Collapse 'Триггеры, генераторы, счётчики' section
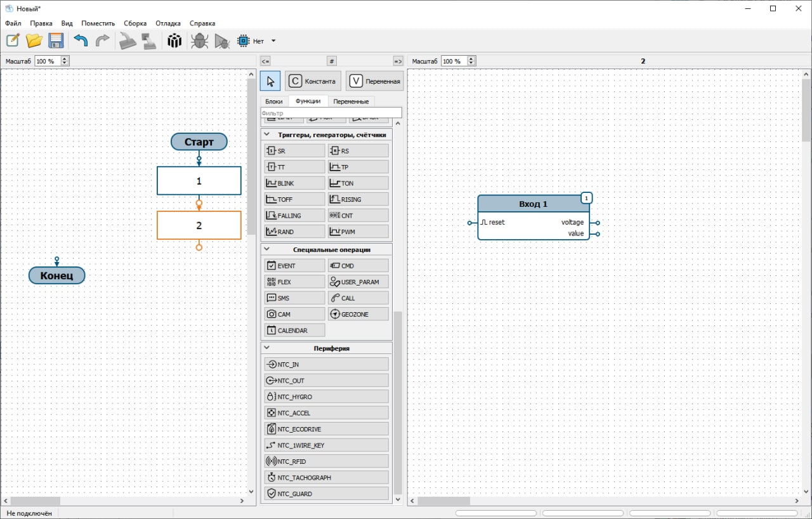 [267, 135]
